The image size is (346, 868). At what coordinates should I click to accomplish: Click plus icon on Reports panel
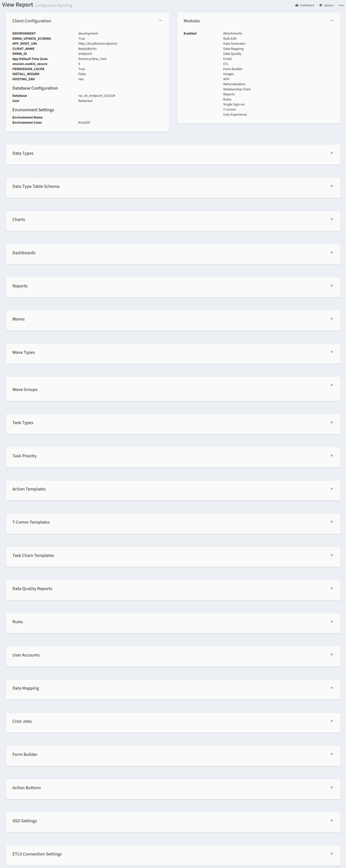coord(332,286)
